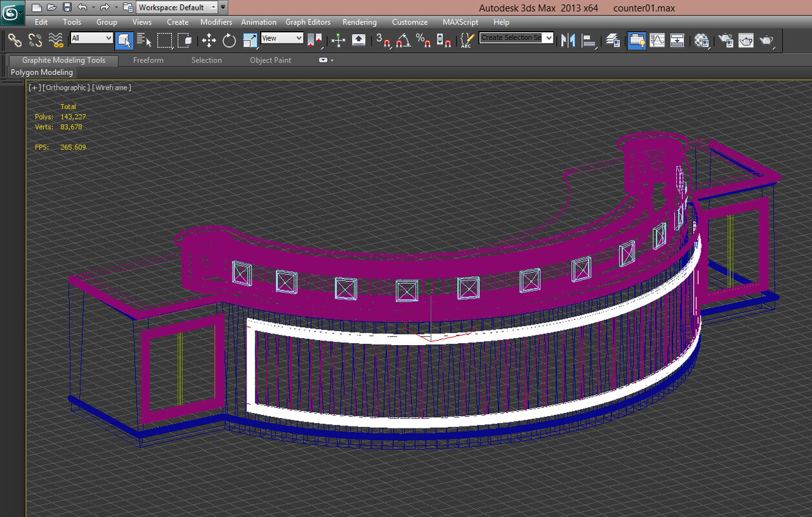The width and height of the screenshot is (812, 517).
Task: Toggle the 3D Snaps button
Action: pos(383,41)
